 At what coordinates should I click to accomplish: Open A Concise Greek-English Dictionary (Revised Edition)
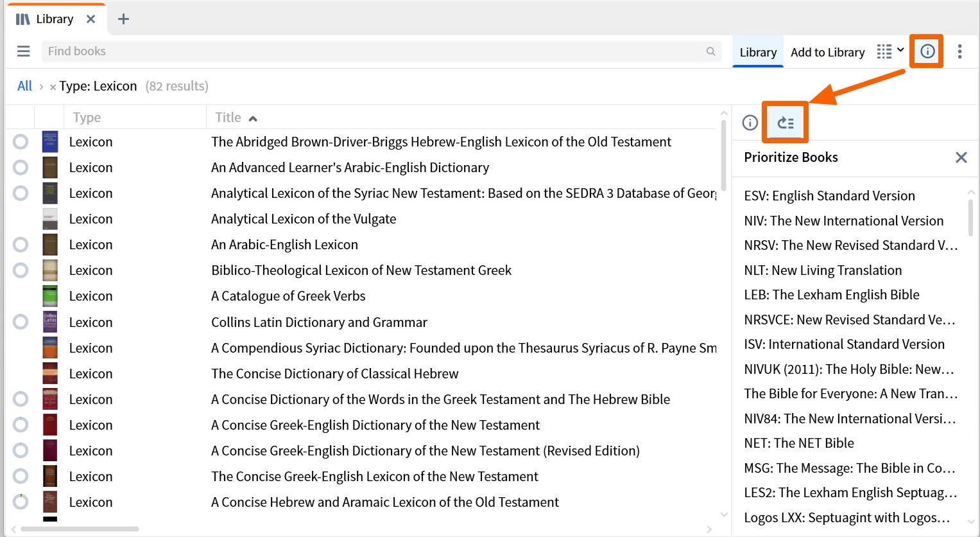pos(426,450)
